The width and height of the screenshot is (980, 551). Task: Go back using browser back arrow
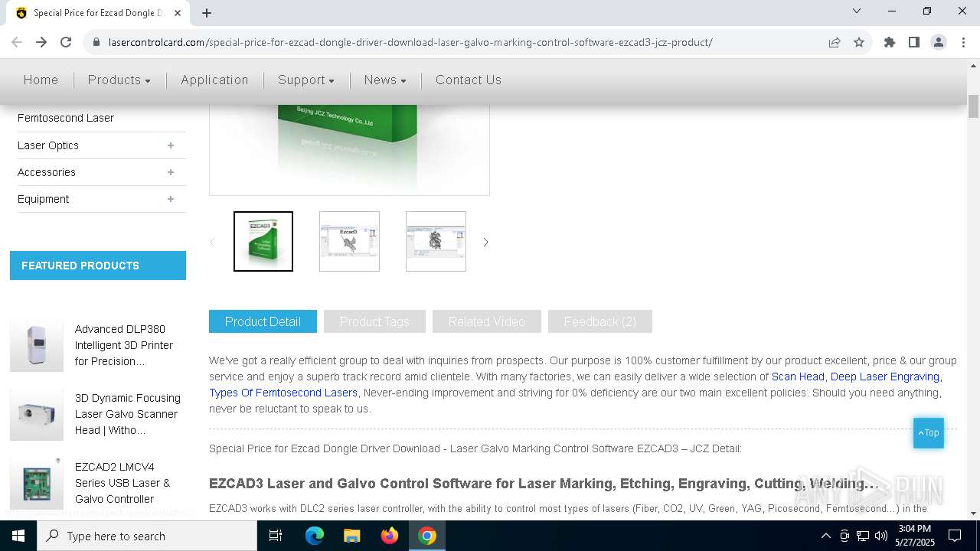coord(17,42)
